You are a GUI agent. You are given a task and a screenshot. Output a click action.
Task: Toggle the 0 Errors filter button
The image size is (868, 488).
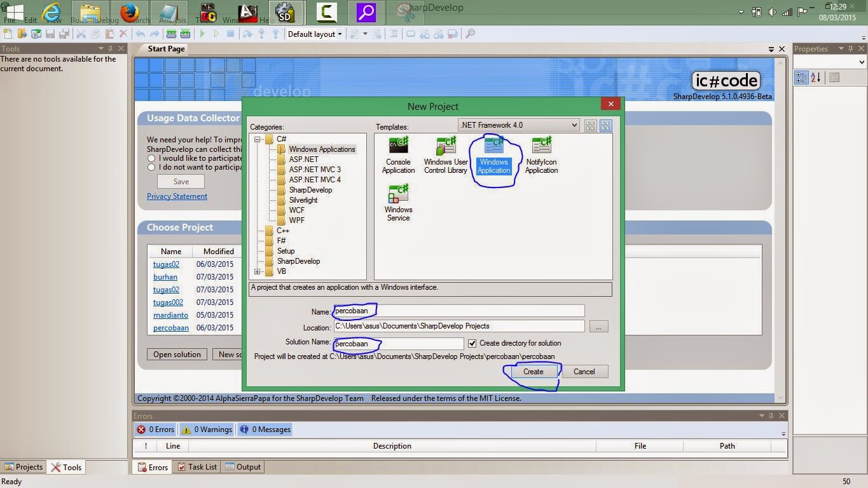156,430
